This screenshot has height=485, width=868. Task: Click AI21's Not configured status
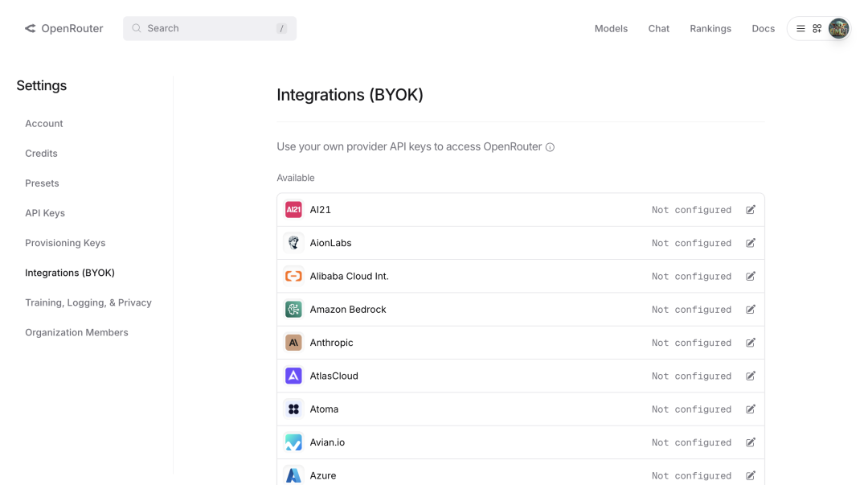tap(691, 209)
